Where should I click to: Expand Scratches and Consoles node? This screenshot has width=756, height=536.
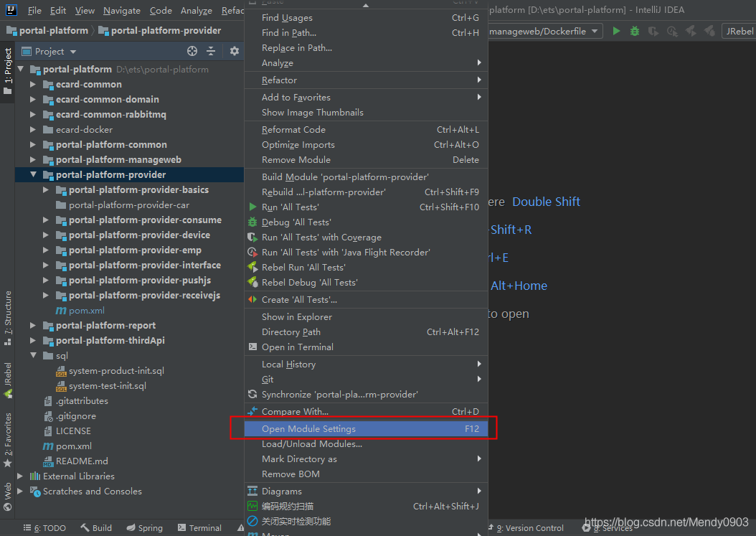pos(20,491)
